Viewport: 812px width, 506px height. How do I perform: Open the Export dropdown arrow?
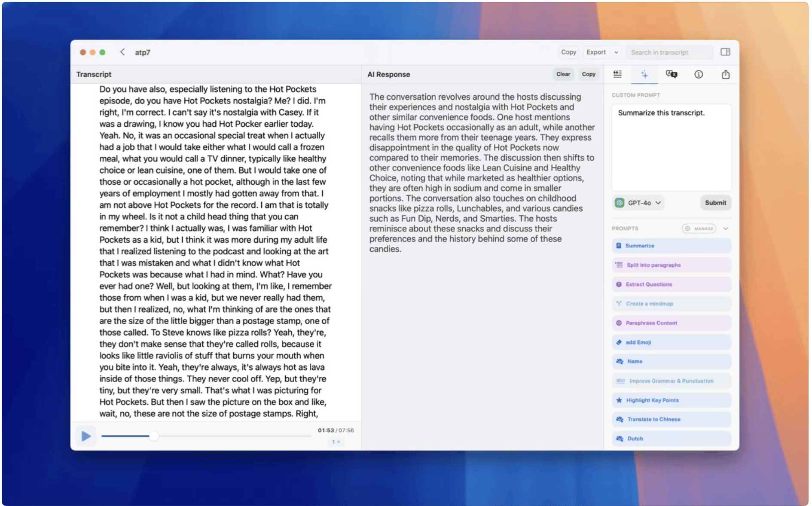pos(616,52)
